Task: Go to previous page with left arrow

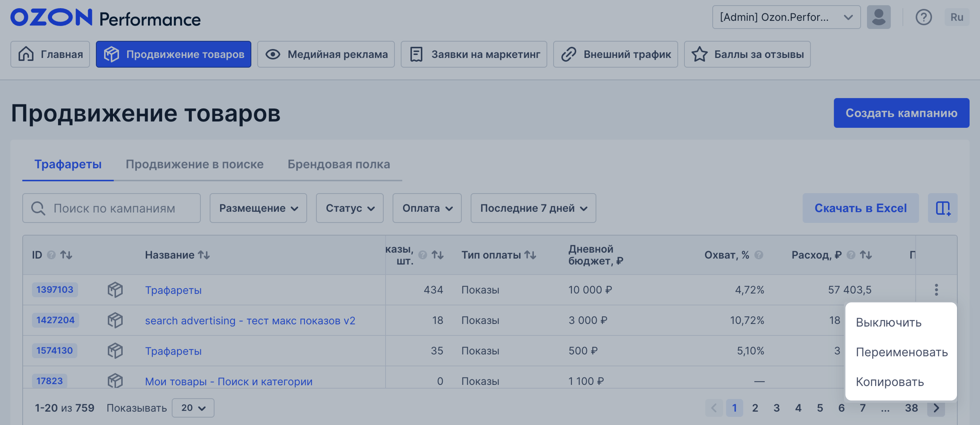Action: pyautogui.click(x=714, y=408)
